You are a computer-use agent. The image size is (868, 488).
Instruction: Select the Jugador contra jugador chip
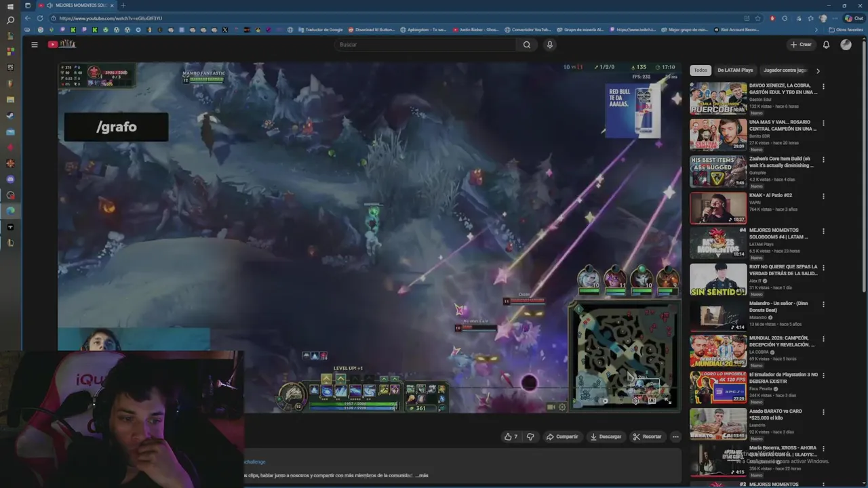coord(785,70)
